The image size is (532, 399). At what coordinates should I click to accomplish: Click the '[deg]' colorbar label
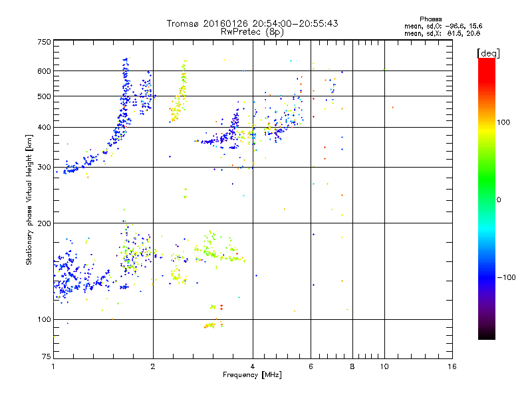(488, 53)
